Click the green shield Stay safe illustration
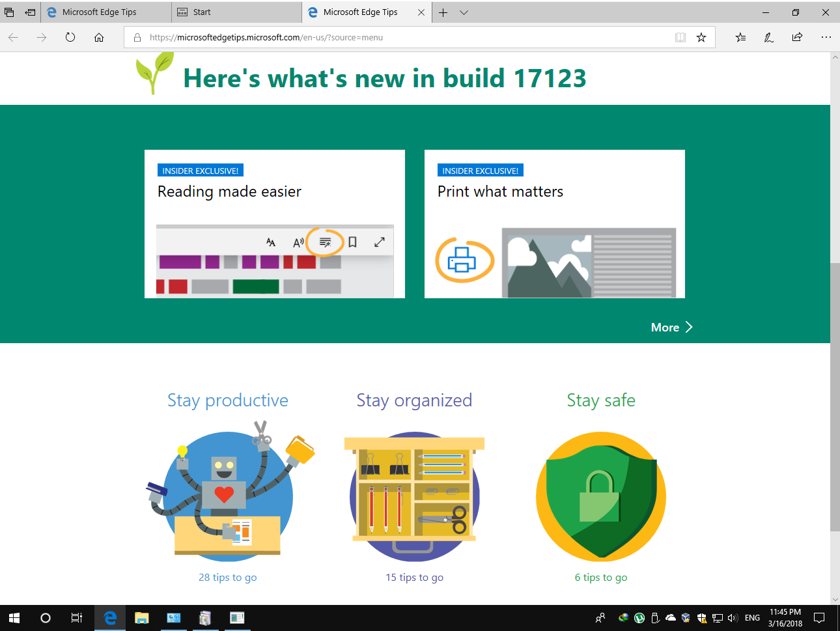This screenshot has width=840, height=631. 601,497
